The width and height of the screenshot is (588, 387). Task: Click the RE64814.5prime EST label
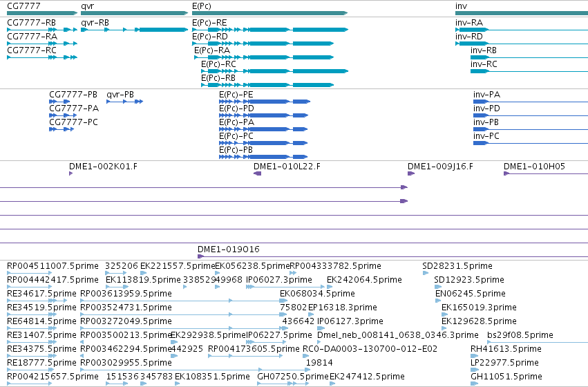pyautogui.click(x=42, y=322)
